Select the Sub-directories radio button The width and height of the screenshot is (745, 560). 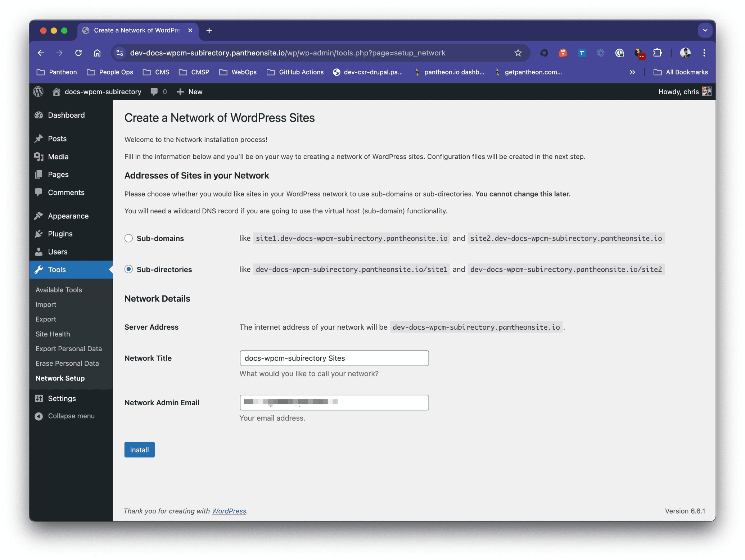(128, 269)
